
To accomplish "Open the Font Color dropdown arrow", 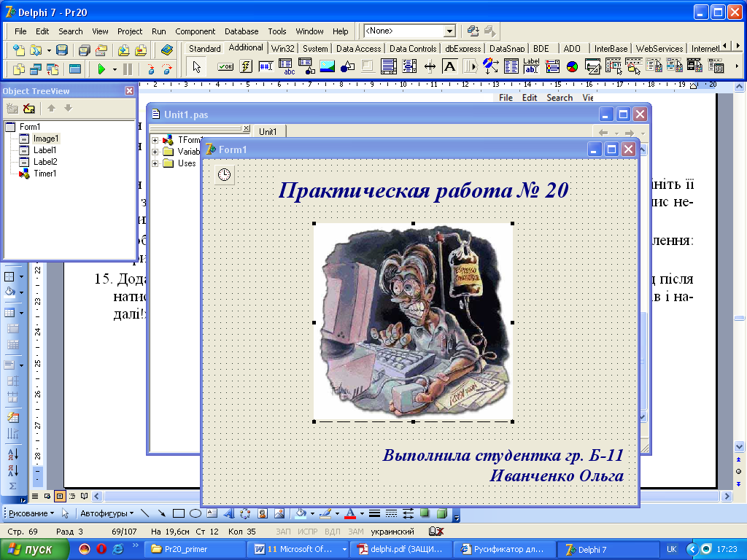I will (362, 513).
